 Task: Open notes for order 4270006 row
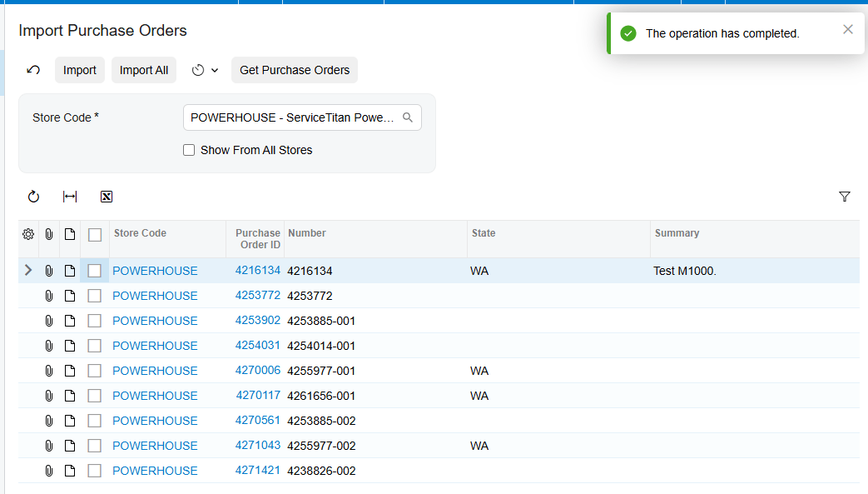point(70,371)
